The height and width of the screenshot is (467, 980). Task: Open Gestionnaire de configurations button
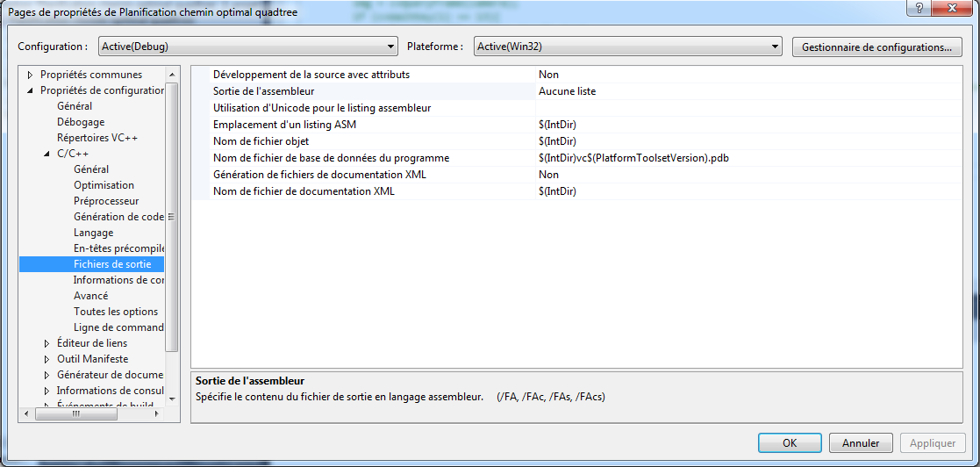[876, 47]
